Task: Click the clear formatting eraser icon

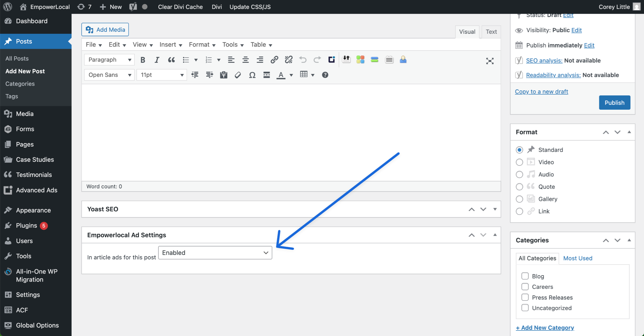Action: [238, 75]
